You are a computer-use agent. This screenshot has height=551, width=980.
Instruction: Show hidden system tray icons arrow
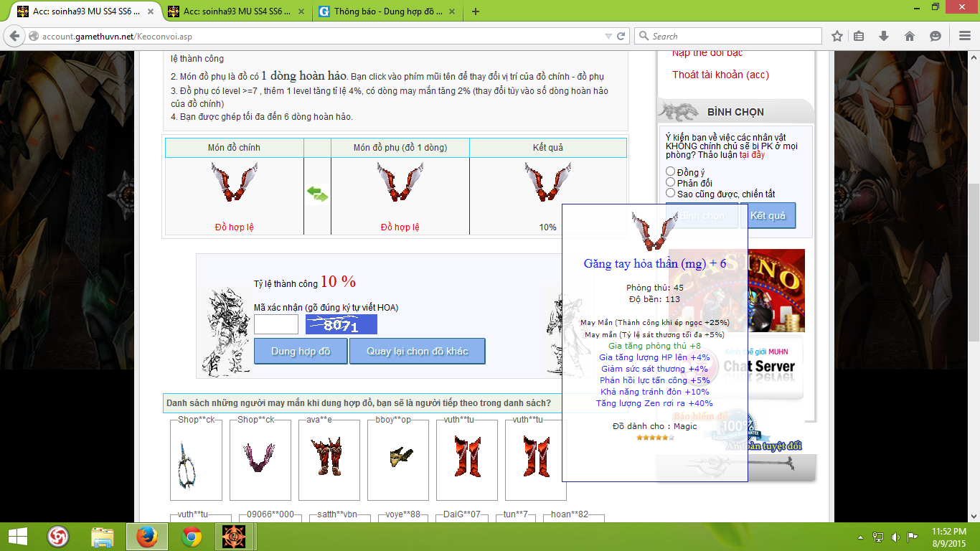[860, 537]
